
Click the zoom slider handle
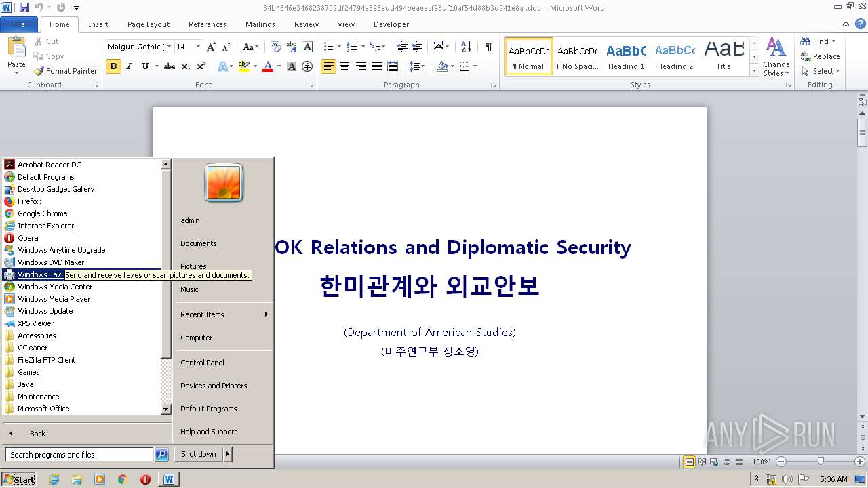point(821,462)
